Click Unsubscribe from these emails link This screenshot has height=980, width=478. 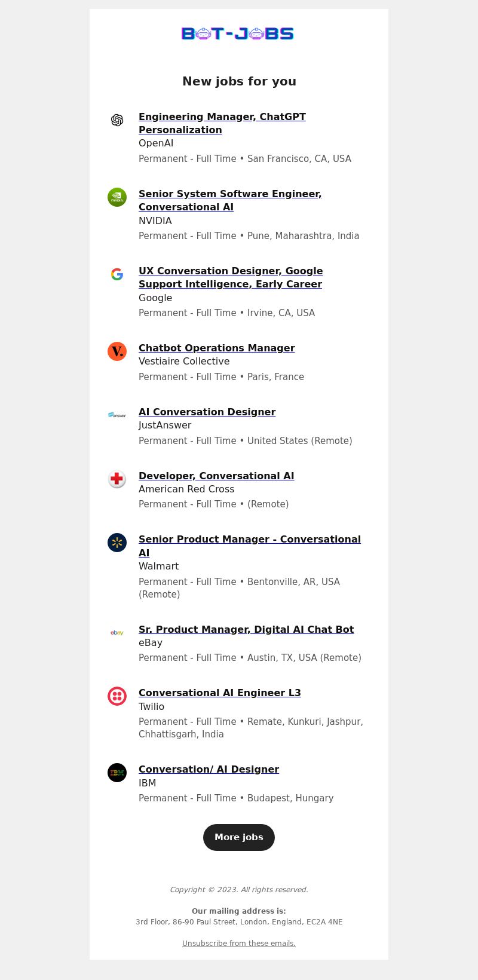pos(239,944)
